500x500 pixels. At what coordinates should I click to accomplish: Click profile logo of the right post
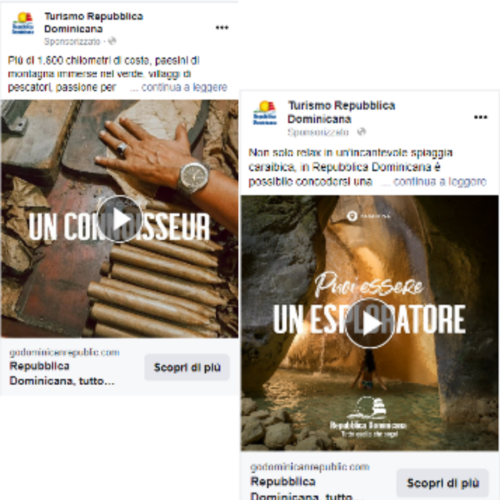click(265, 113)
